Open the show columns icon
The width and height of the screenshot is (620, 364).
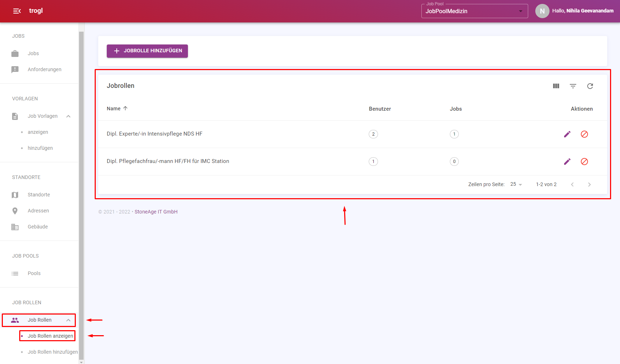[x=556, y=86]
